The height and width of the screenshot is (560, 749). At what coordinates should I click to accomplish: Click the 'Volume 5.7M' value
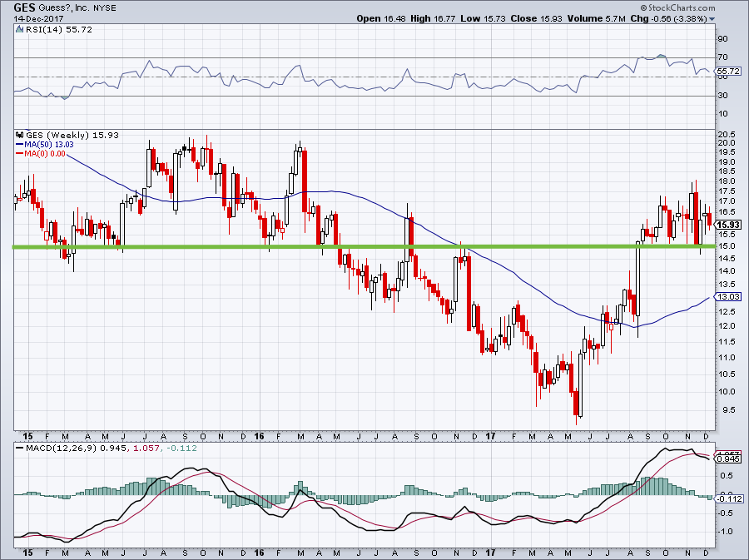(x=597, y=18)
